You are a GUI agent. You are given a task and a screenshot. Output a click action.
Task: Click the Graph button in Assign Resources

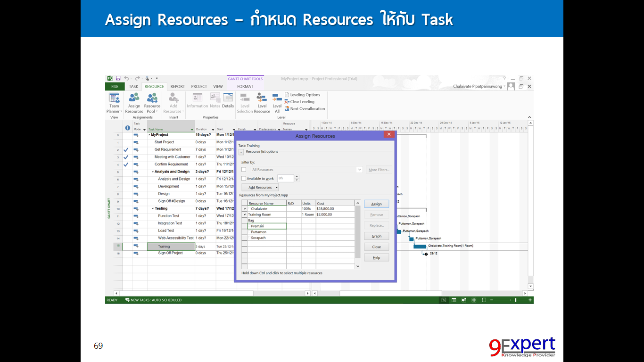[376, 236]
